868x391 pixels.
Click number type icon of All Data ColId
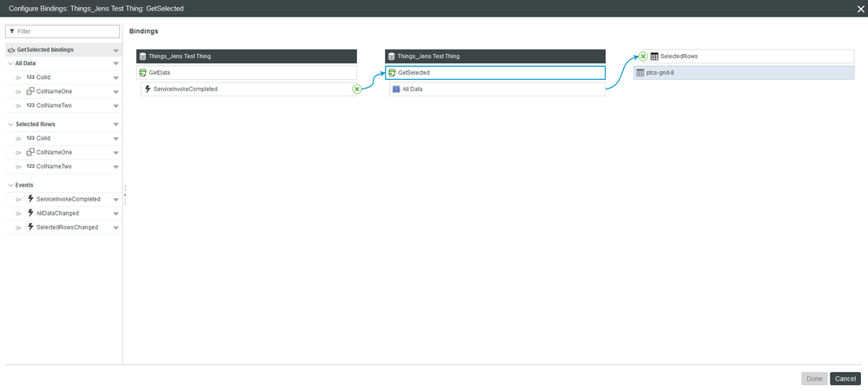30,77
